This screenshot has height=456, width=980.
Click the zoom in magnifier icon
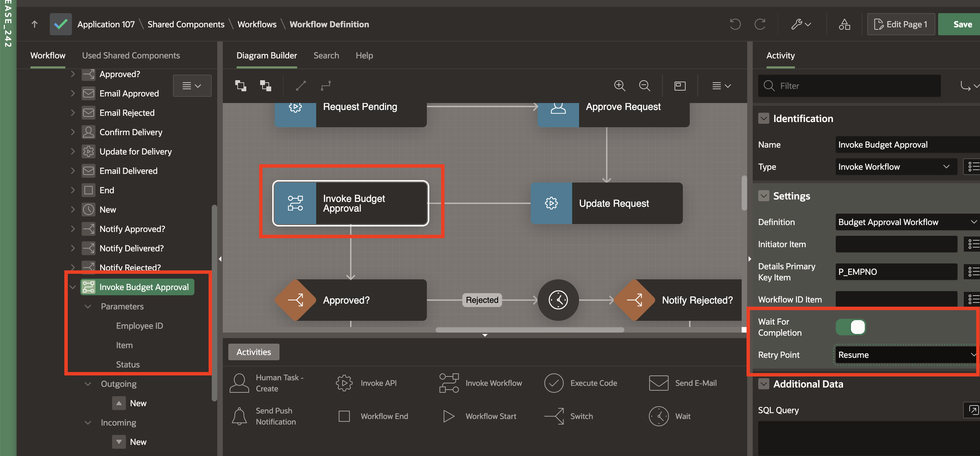pyautogui.click(x=619, y=86)
